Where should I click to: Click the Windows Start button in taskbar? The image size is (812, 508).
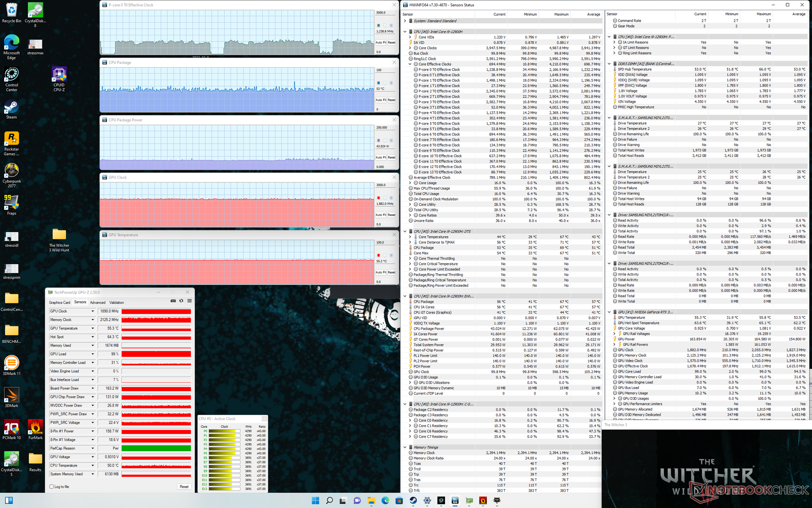click(315, 500)
